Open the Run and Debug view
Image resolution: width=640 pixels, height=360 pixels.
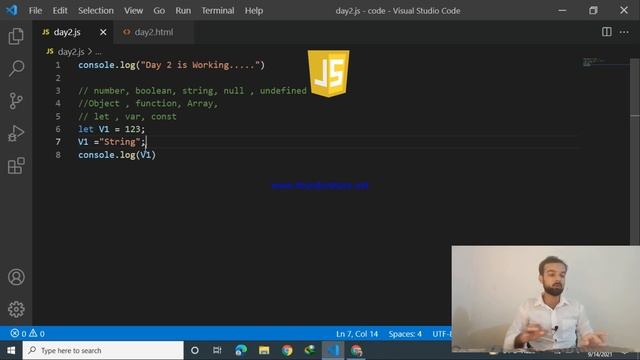[16, 133]
